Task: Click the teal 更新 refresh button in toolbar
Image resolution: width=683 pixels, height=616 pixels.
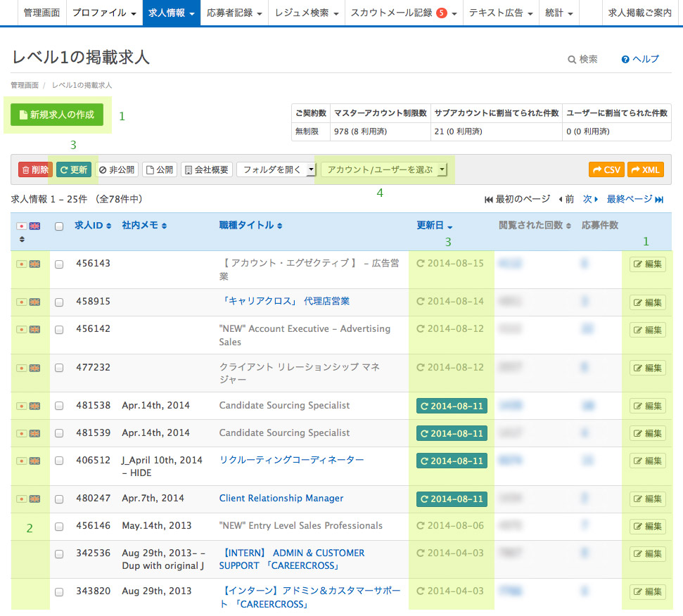Action: [x=74, y=169]
